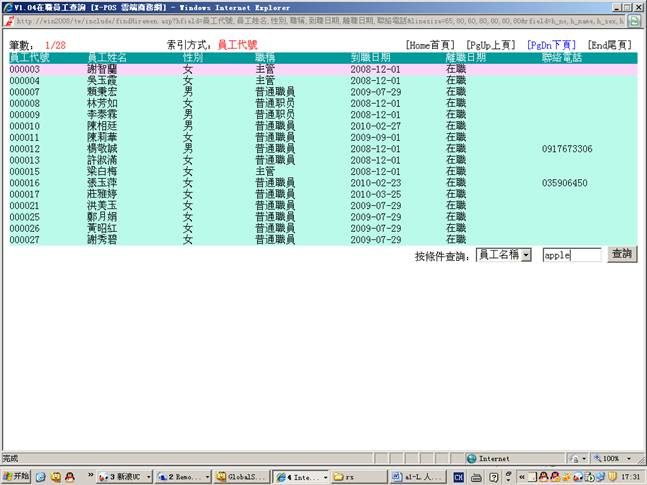
Task: Click the Internet zone status icon
Action: coord(472,458)
